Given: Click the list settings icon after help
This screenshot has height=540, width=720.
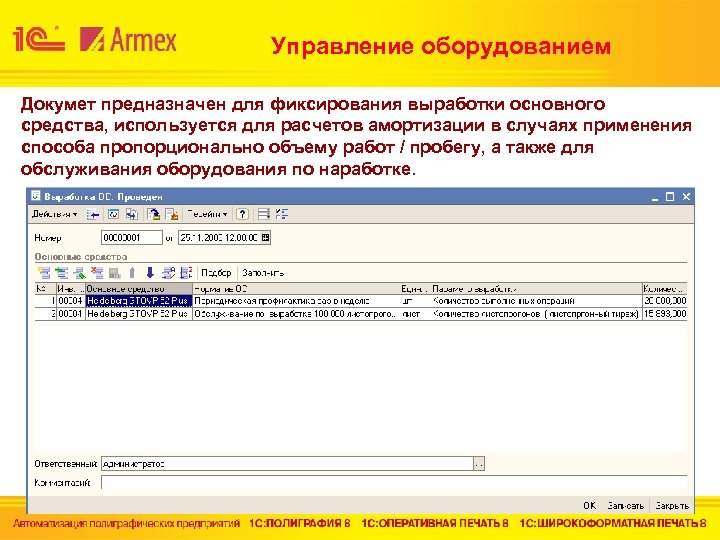Looking at the screenshot, I should click(x=264, y=214).
